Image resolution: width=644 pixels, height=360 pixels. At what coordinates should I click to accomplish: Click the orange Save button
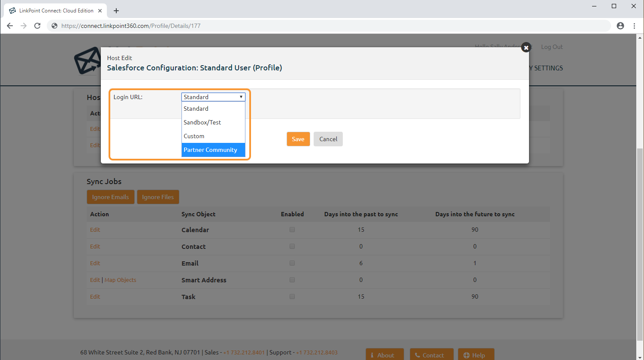click(298, 139)
